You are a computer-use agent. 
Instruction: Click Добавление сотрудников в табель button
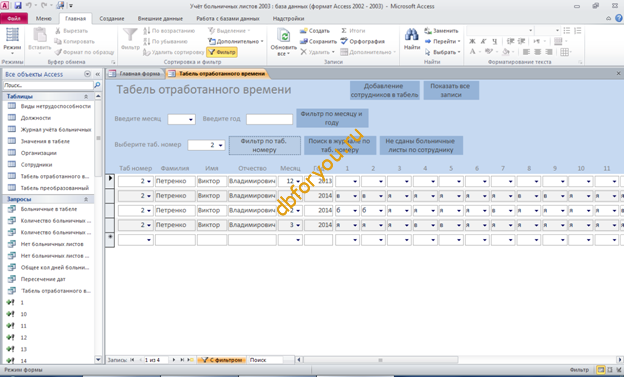384,90
